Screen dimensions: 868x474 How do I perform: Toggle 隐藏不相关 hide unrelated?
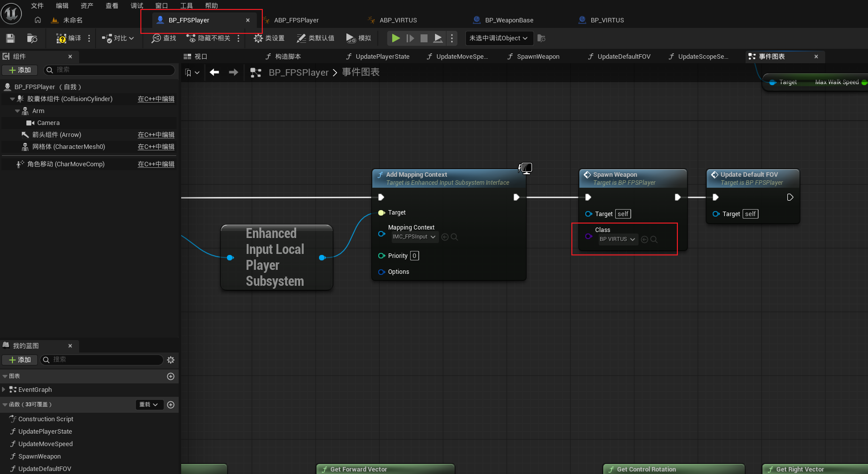coord(208,38)
